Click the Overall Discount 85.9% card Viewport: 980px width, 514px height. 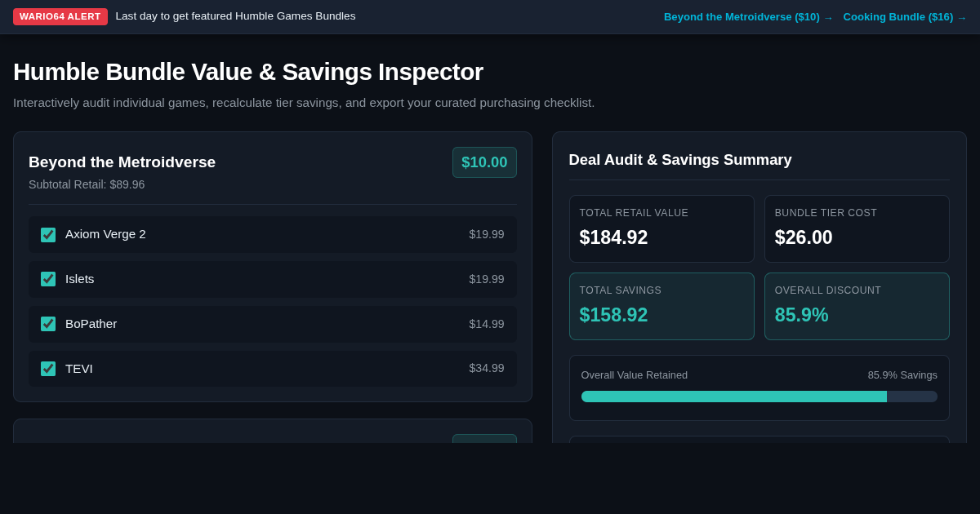(857, 307)
